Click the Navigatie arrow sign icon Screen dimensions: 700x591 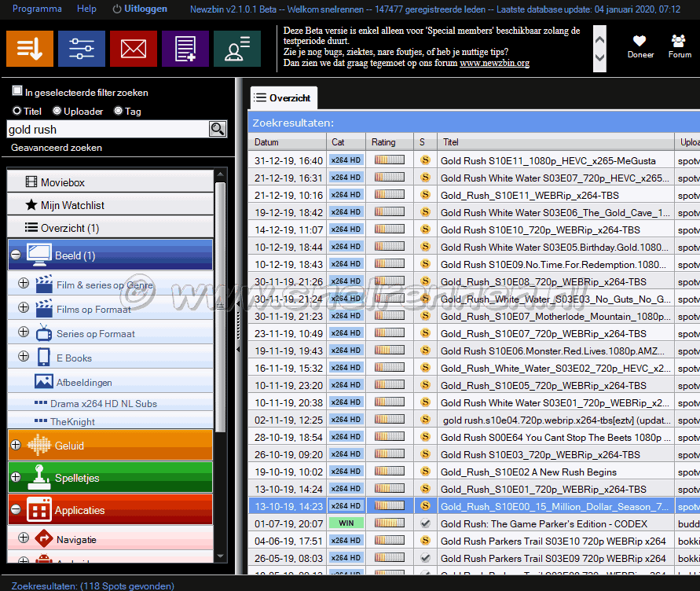44,538
